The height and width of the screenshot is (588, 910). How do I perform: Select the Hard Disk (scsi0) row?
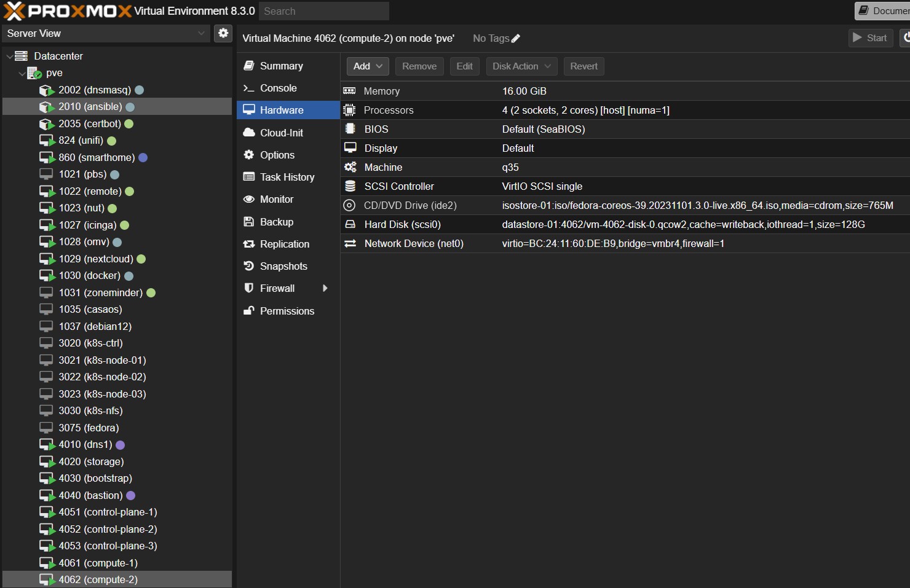click(x=402, y=225)
